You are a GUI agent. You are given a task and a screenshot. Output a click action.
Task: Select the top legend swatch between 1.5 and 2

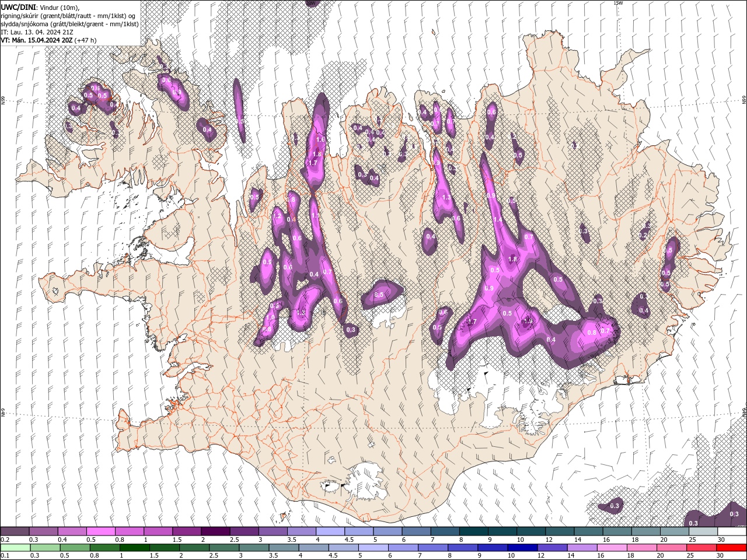coord(187,531)
